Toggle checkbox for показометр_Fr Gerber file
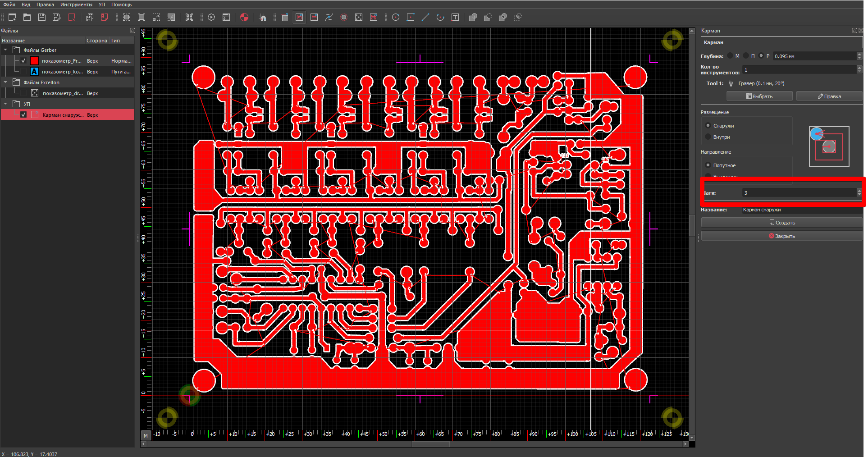The image size is (868, 457). [x=23, y=61]
